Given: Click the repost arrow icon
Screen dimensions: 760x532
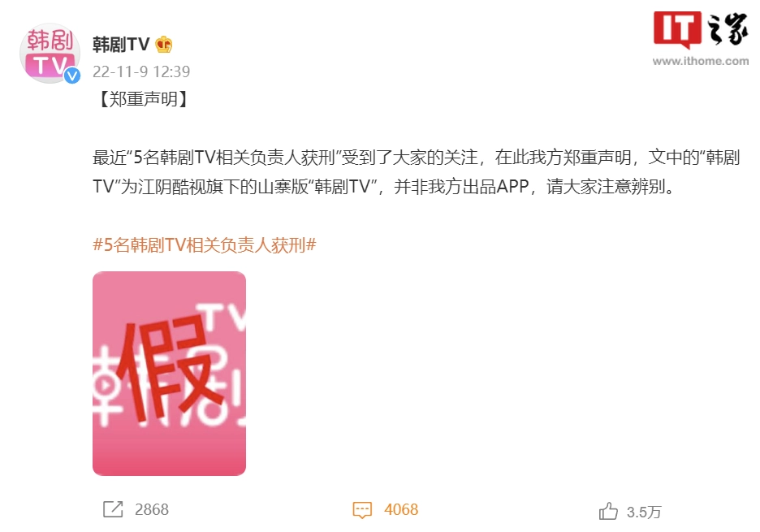Looking at the screenshot, I should pos(113,509).
